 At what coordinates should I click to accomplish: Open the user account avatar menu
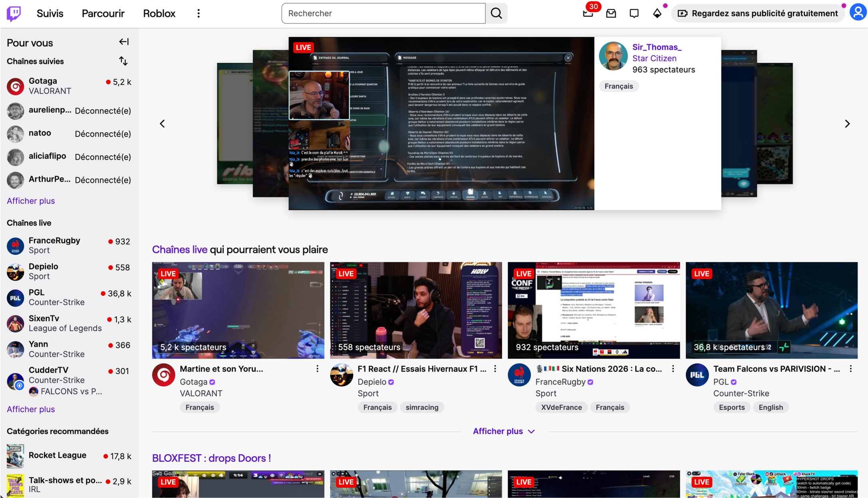858,12
